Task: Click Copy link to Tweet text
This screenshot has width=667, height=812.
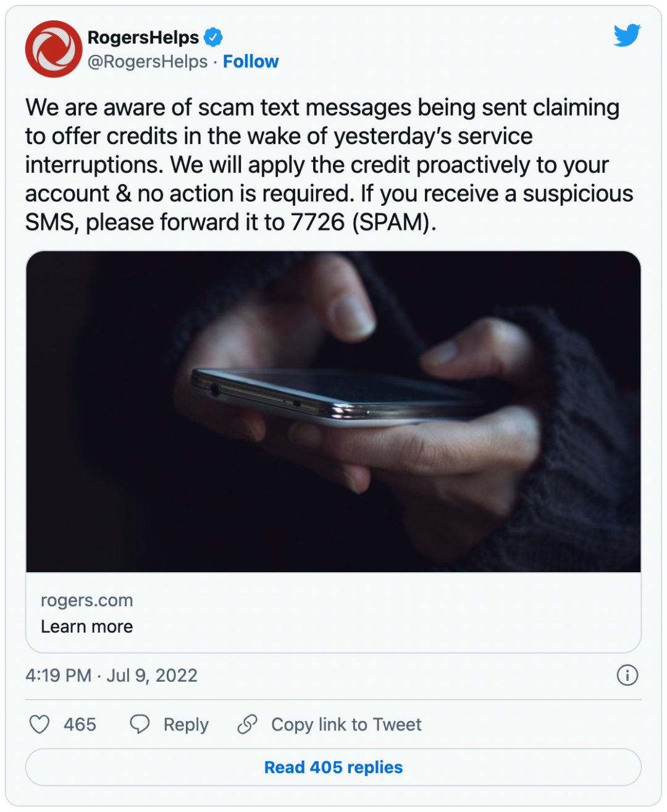Action: 346,725
